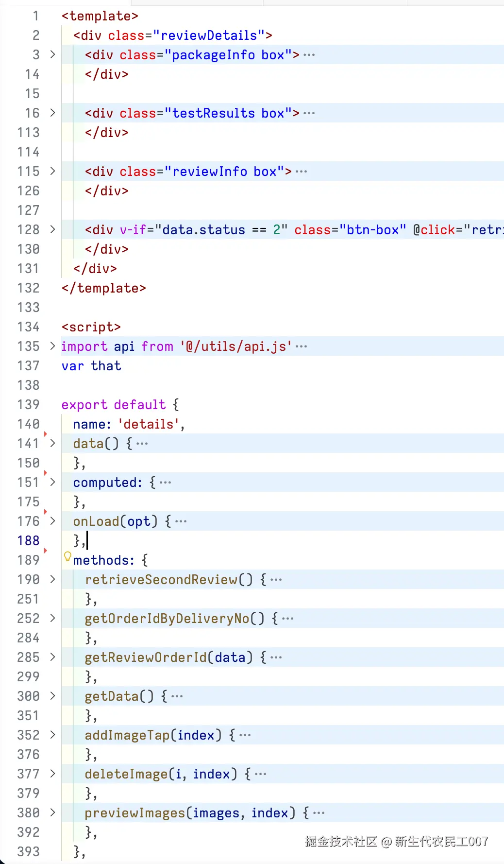
Task: Expand the addImageTap(index) method
Action: [52, 735]
